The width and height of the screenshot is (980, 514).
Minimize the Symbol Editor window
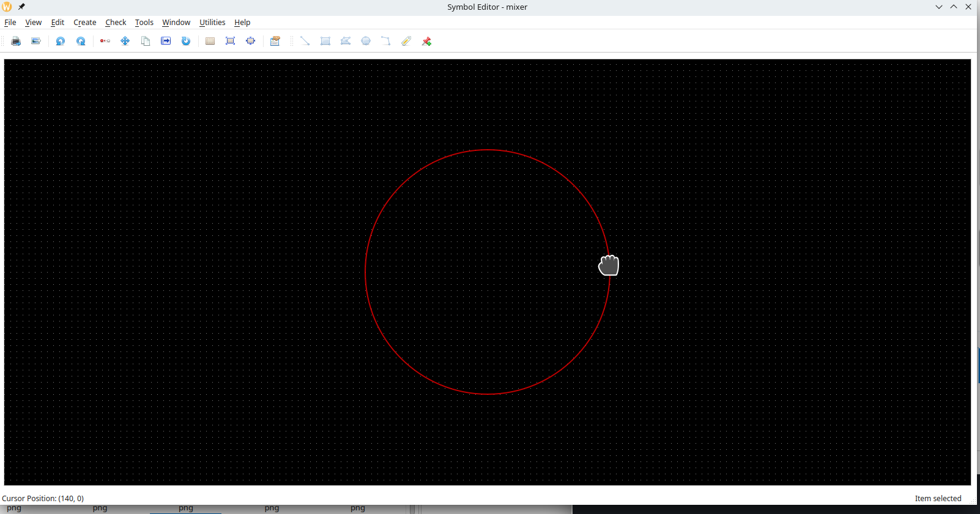point(939,7)
